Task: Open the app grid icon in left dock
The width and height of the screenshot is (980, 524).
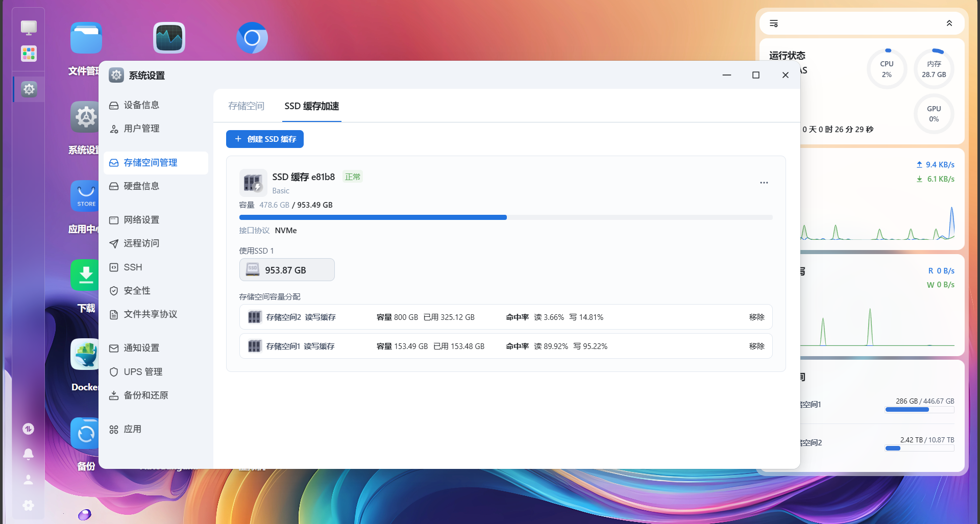Action: 29,54
